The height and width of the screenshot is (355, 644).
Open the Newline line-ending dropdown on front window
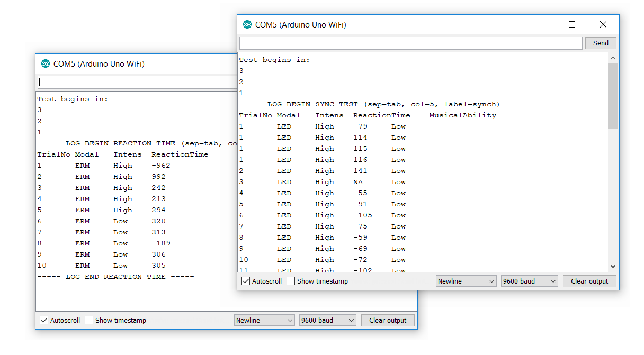click(466, 281)
